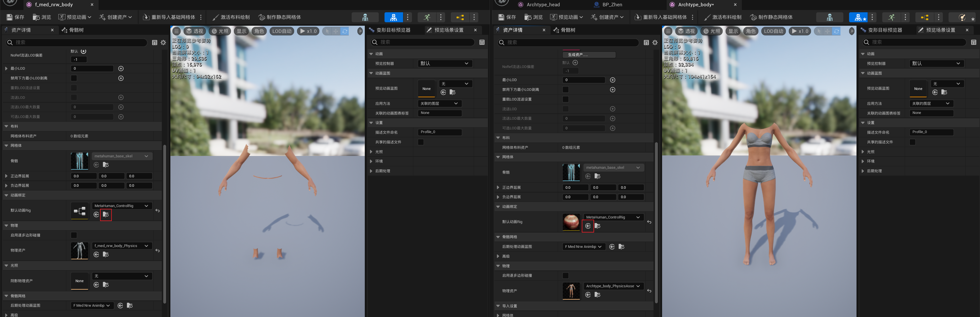Collapse the Animation Rig section in left panel

7,195
